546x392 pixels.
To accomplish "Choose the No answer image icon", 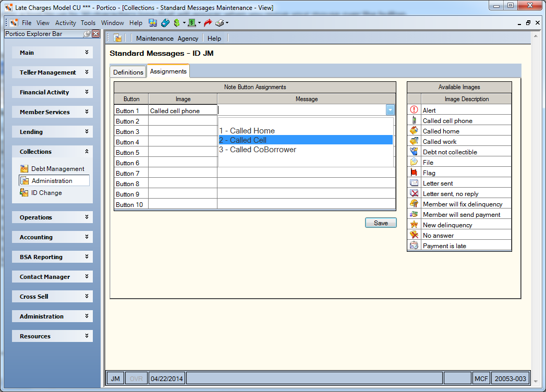I will 414,235.
